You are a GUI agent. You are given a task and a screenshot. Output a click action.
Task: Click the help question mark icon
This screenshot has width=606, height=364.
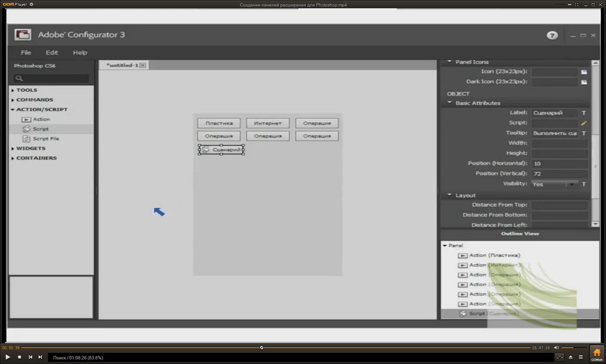click(552, 35)
